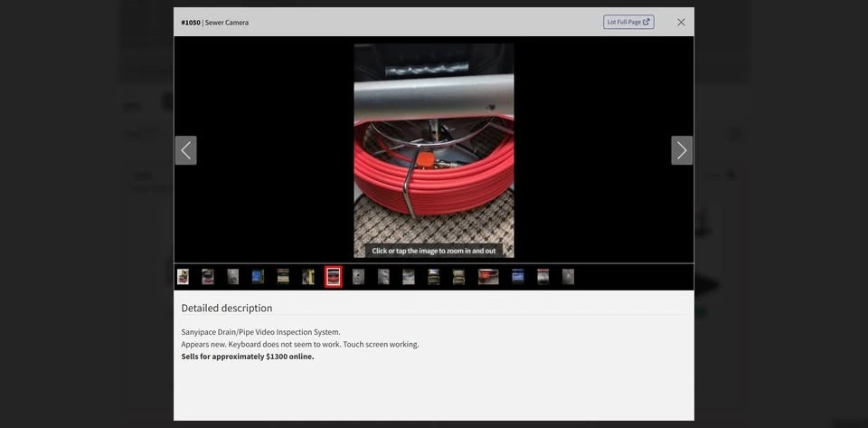Open the Lot Full Page link
This screenshot has width=868, height=428.
[x=628, y=22]
